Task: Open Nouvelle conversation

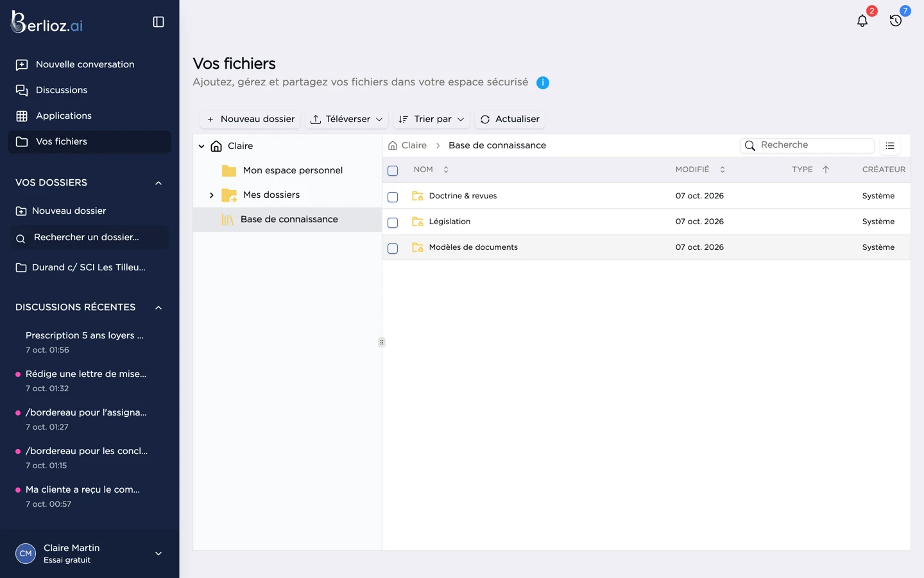Action: pyautogui.click(x=89, y=65)
